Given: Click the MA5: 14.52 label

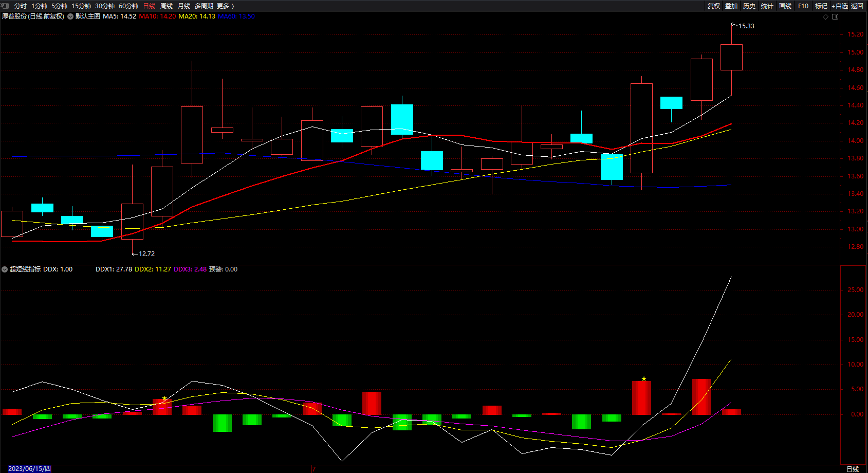Looking at the screenshot, I should pos(120,16).
